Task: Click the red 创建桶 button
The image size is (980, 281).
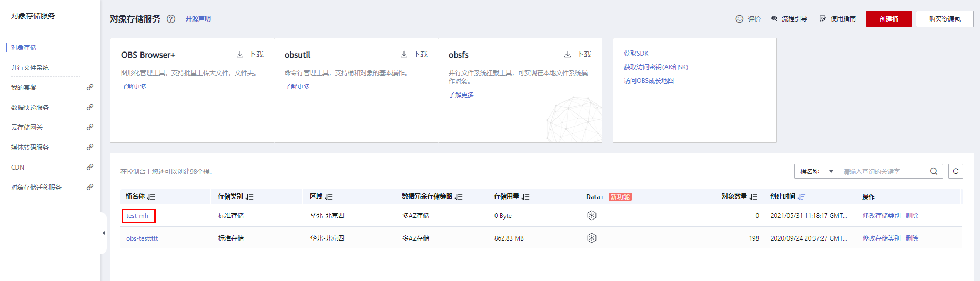Action: (888, 19)
